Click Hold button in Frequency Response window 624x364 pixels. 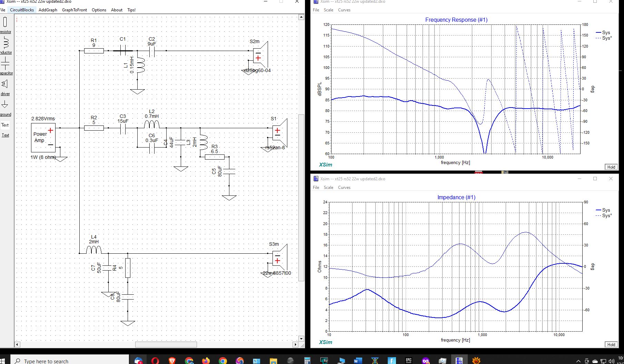point(611,167)
